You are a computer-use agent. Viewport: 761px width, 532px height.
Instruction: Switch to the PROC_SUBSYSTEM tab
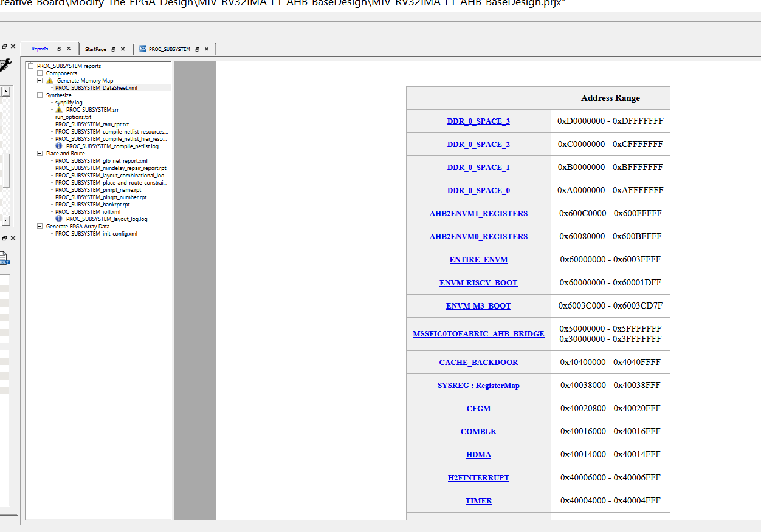tap(169, 49)
